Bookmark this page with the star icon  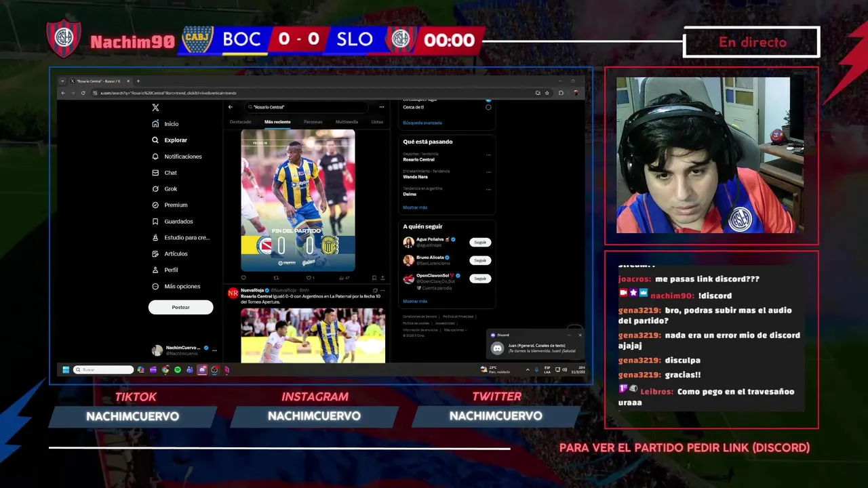(547, 93)
